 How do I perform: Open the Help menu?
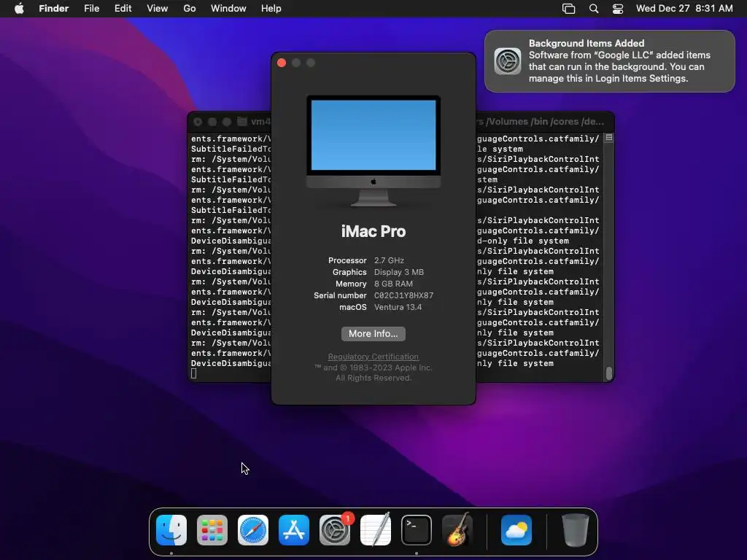[x=271, y=9]
